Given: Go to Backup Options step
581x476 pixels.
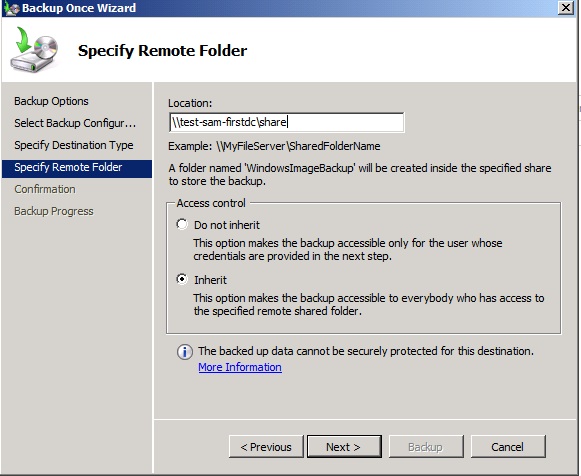Looking at the screenshot, I should [x=51, y=101].
